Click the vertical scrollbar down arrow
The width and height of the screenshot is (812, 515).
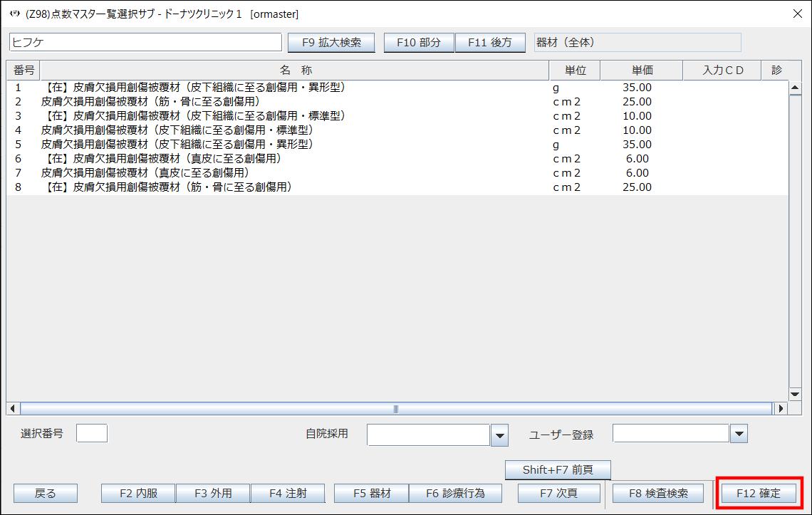(x=796, y=394)
